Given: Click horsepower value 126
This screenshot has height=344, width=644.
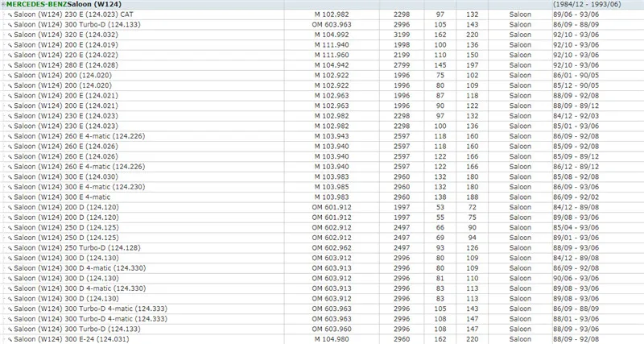Looking at the screenshot, I should 473,248.
